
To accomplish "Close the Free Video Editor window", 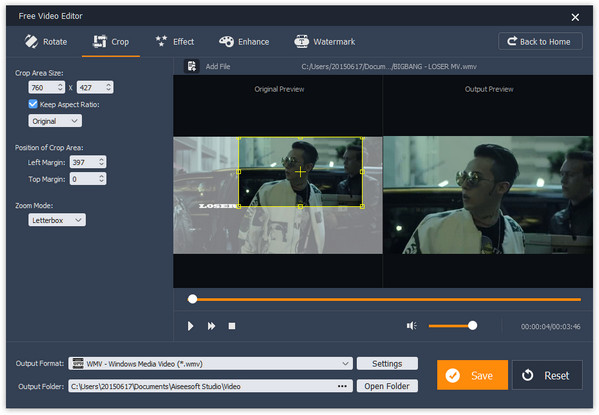I will click(575, 17).
